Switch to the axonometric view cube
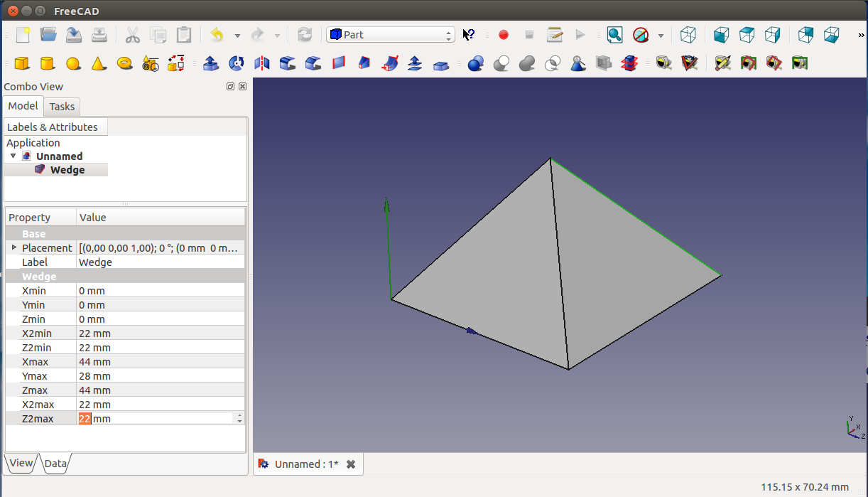The height and width of the screenshot is (497, 868). (688, 35)
